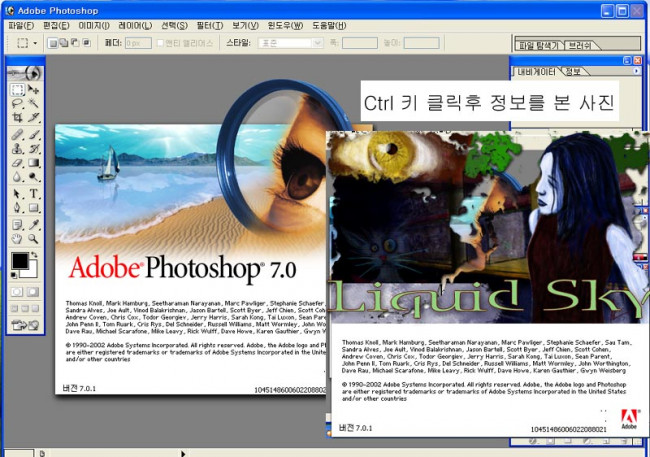Switch to the 파일 탐색기 tab
Image resolution: width=650 pixels, height=457 pixels.
(540, 46)
